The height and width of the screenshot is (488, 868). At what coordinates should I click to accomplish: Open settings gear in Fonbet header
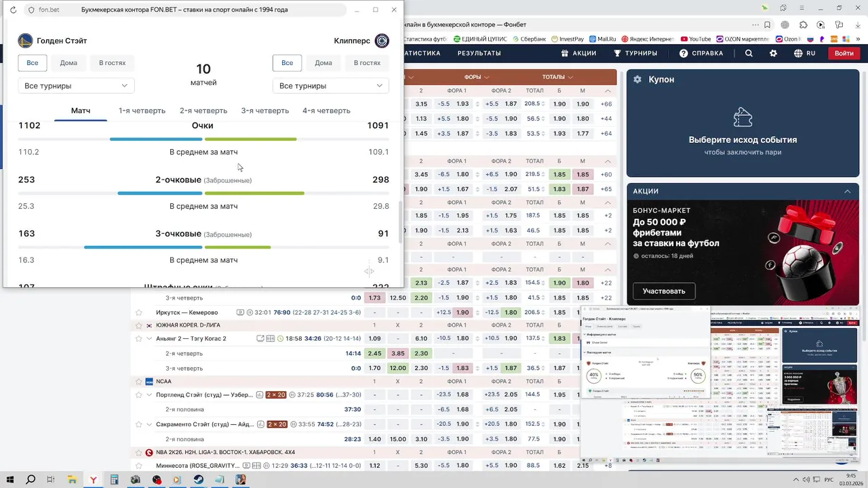click(773, 54)
